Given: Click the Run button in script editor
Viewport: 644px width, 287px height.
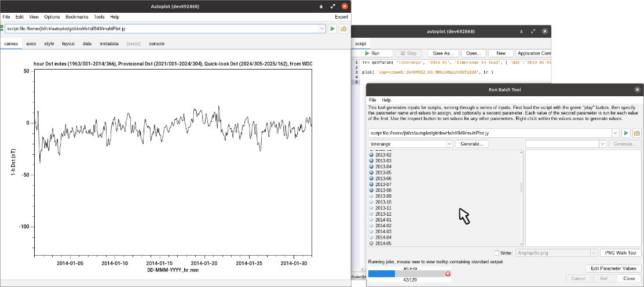Looking at the screenshot, I should point(372,53).
